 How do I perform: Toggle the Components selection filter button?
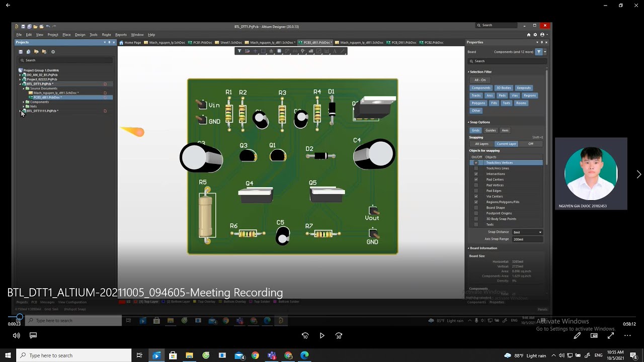click(x=481, y=88)
